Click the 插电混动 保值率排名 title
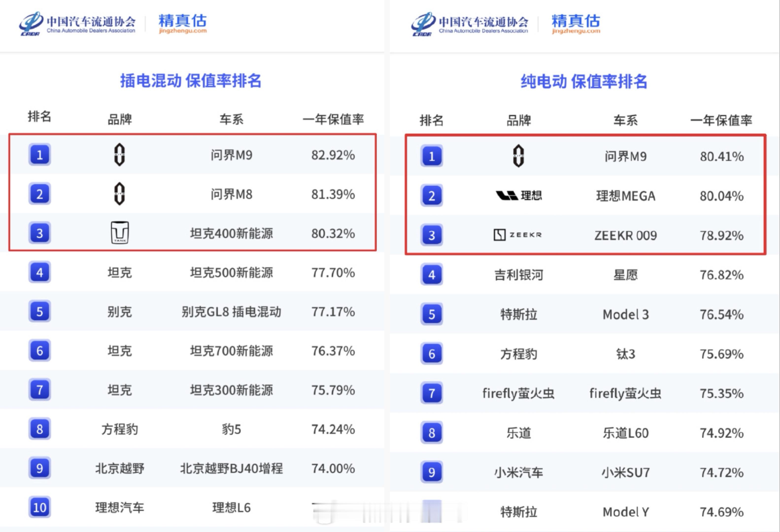The width and height of the screenshot is (780, 532). tap(191, 81)
